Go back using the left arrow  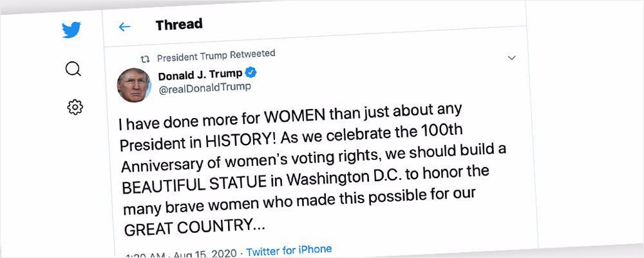tap(124, 27)
